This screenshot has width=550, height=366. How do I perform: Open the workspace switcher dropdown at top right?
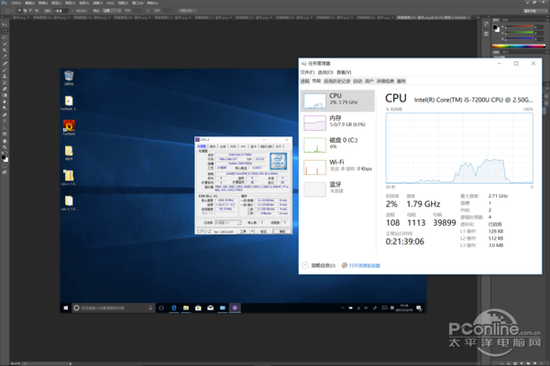click(x=535, y=11)
